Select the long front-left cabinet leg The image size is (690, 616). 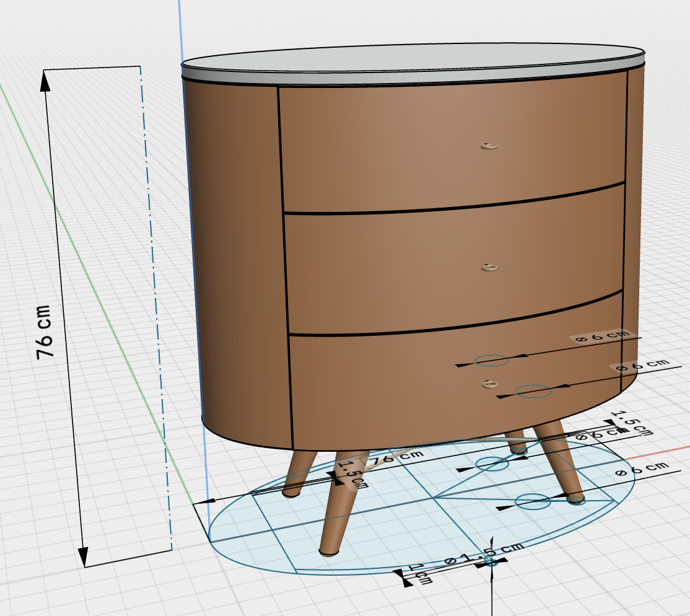pos(341,504)
